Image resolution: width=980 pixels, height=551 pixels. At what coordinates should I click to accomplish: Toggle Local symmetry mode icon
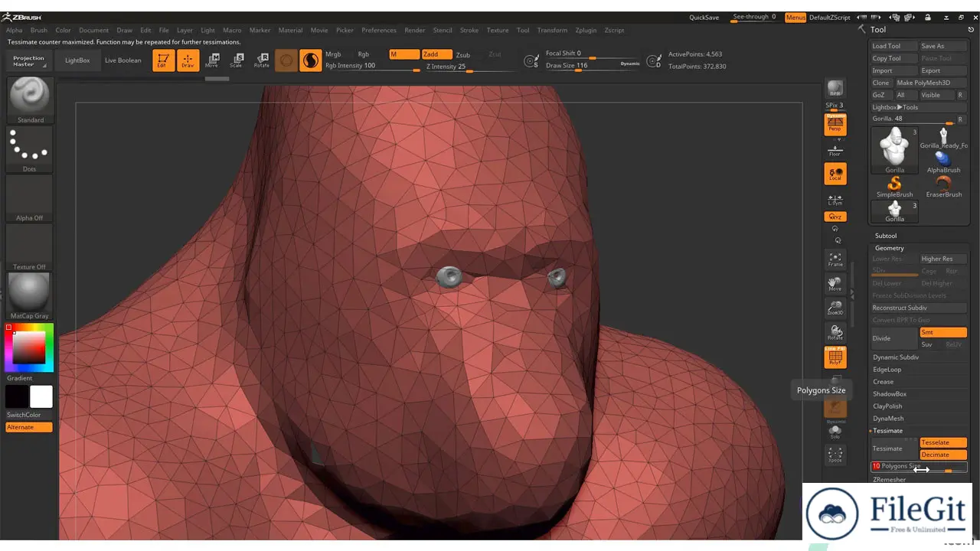835,174
